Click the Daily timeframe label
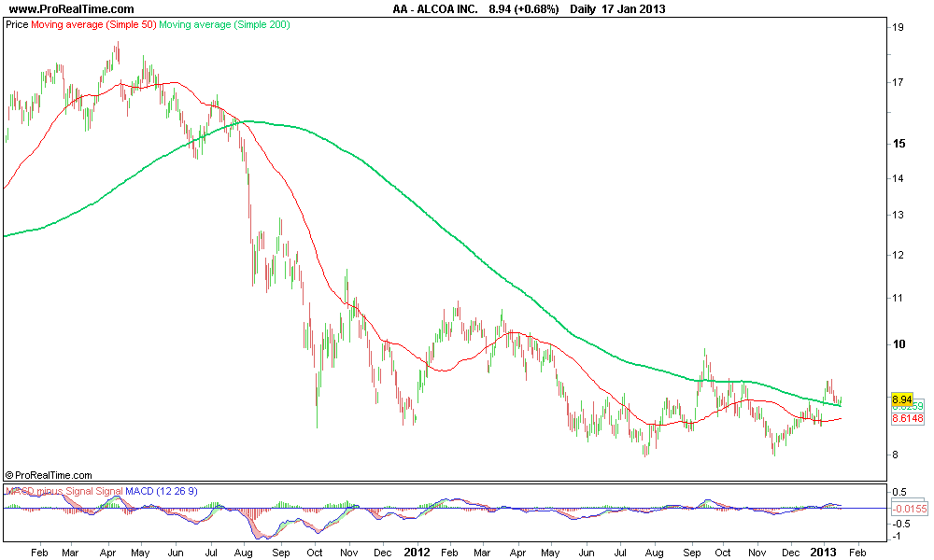This screenshot has height=560, width=934. pyautogui.click(x=583, y=9)
